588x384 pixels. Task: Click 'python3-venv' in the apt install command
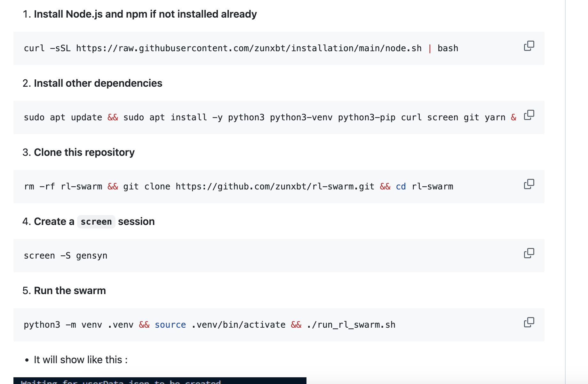pyautogui.click(x=301, y=117)
